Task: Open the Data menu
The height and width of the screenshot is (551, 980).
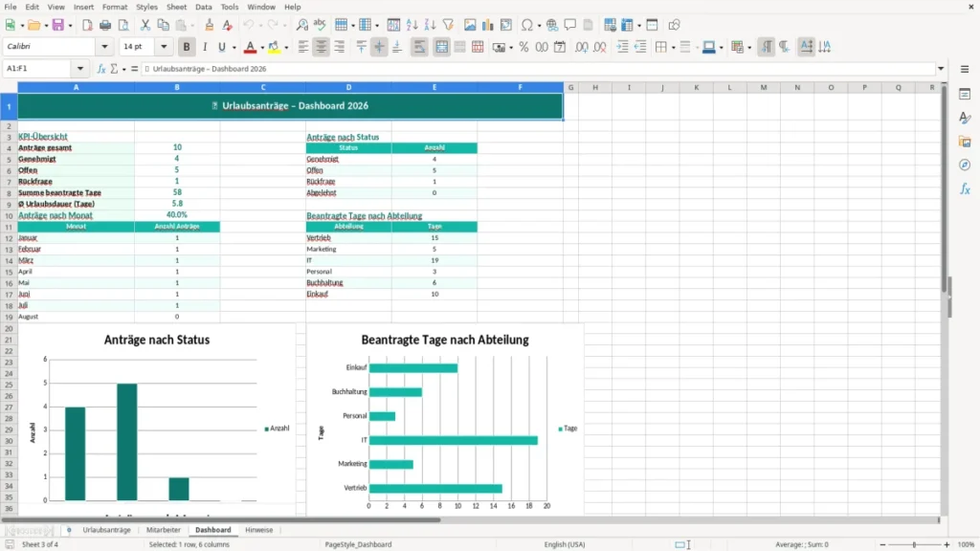Action: (x=203, y=7)
